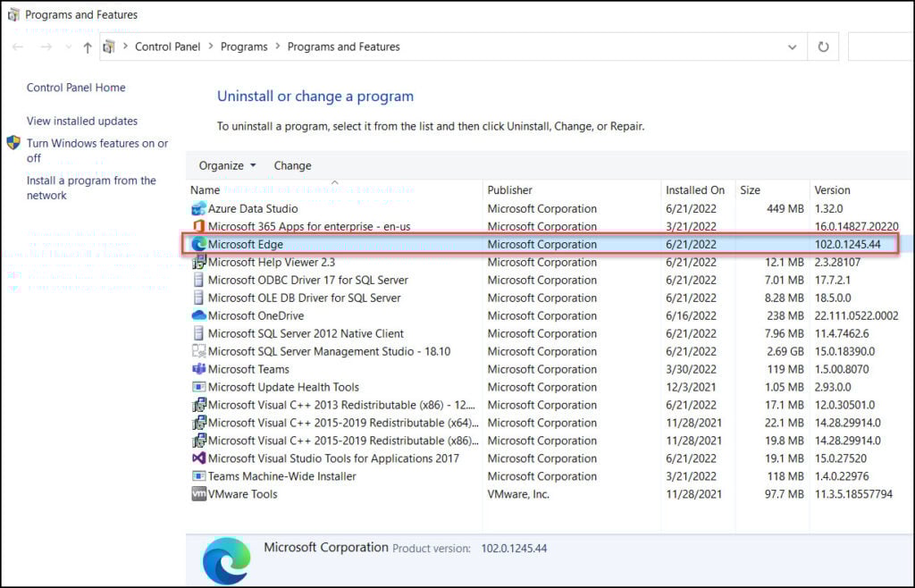Click Control Panel breadcrumb

167,46
